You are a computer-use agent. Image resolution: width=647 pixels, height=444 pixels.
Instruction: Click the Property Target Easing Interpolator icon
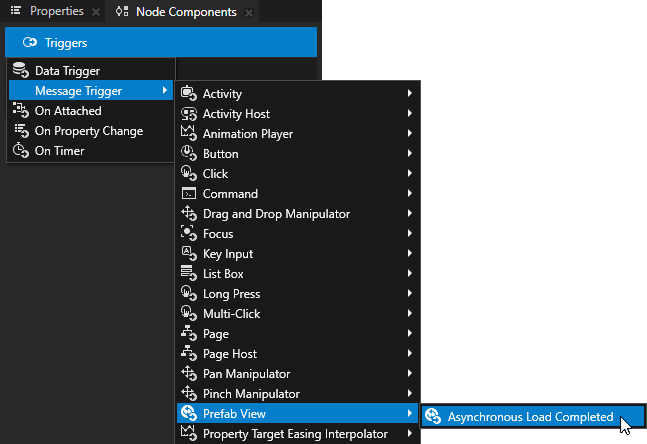tap(189, 433)
